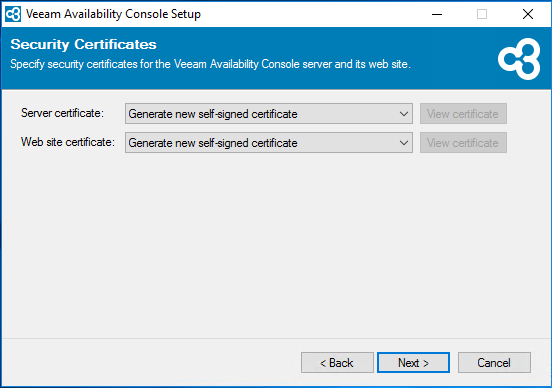Image resolution: width=552 pixels, height=388 pixels.
Task: Open the Server certificate combo box
Action: [x=269, y=114]
